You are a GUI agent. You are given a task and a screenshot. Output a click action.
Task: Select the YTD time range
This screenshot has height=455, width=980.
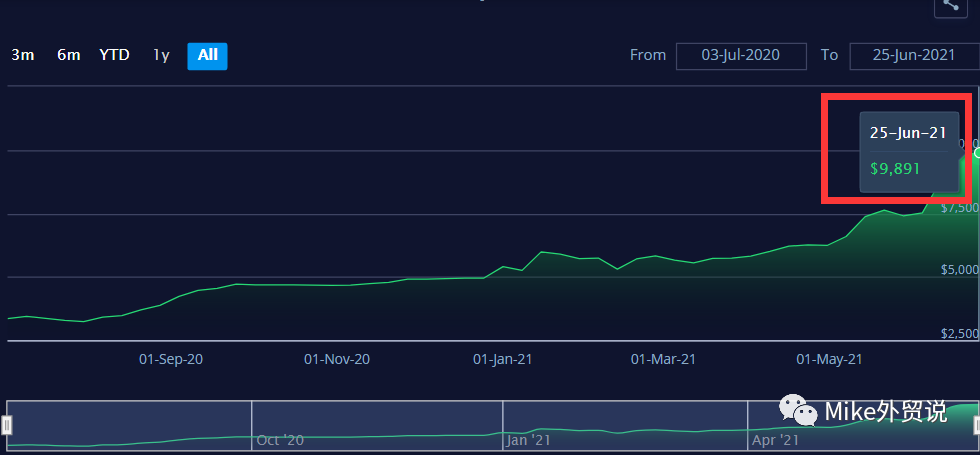tap(114, 55)
